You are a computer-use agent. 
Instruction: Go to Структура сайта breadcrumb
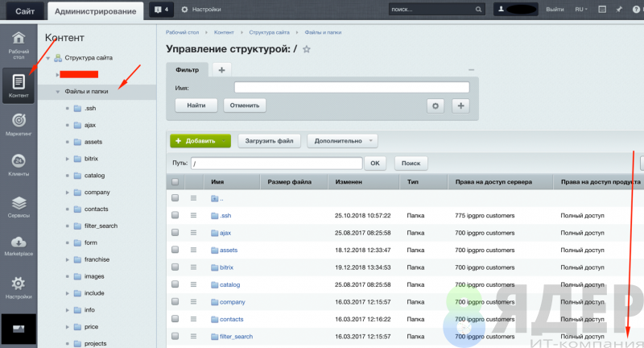point(269,32)
